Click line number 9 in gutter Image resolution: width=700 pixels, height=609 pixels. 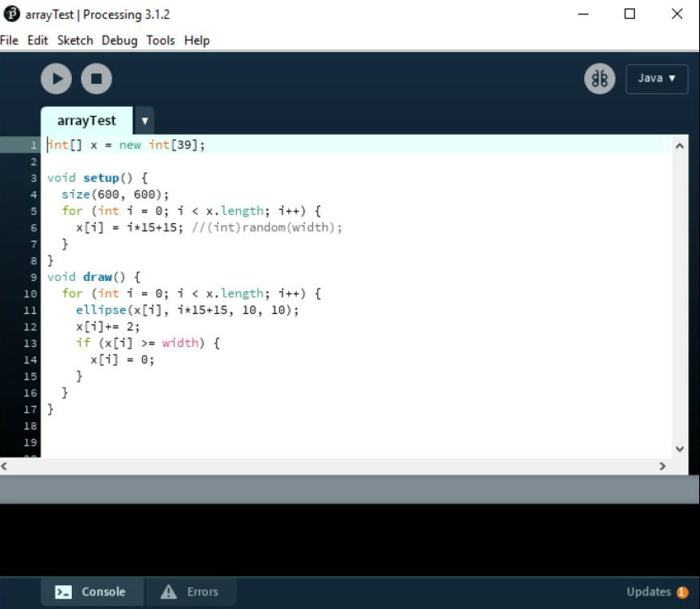34,277
